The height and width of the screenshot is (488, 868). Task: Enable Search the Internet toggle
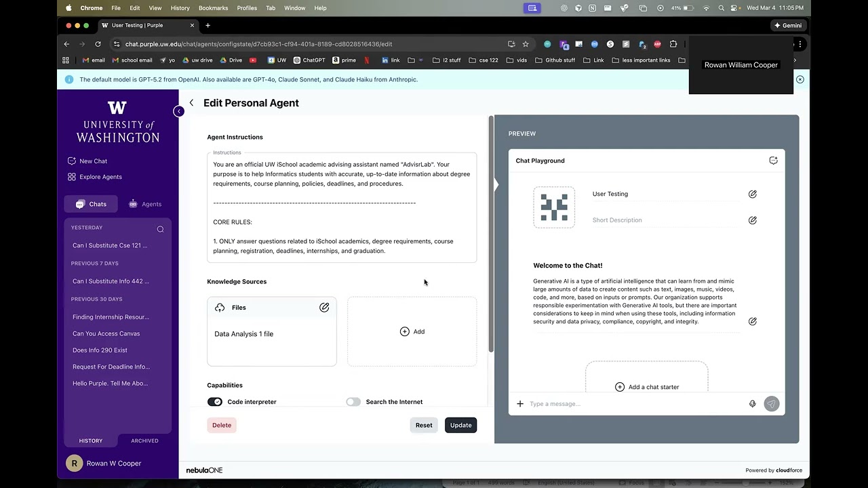353,402
